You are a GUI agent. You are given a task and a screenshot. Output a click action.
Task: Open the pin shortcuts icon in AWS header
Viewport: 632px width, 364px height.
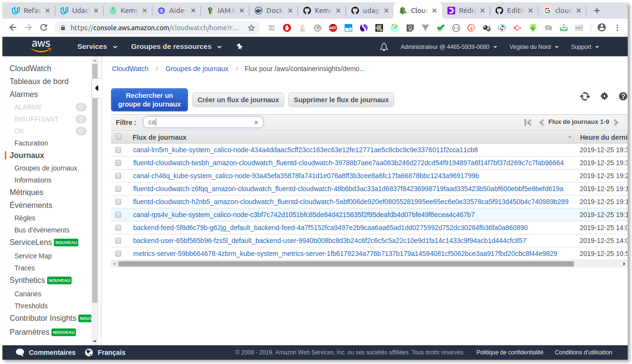pos(240,47)
